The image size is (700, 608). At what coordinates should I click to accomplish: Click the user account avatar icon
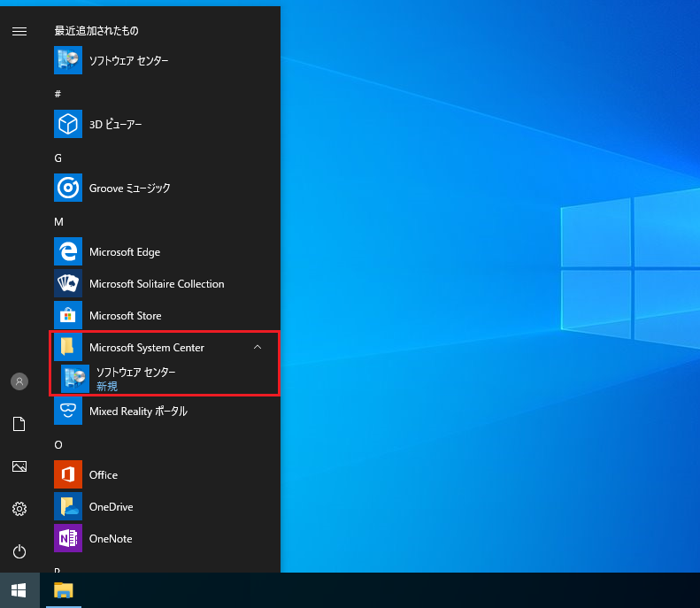[x=19, y=381]
